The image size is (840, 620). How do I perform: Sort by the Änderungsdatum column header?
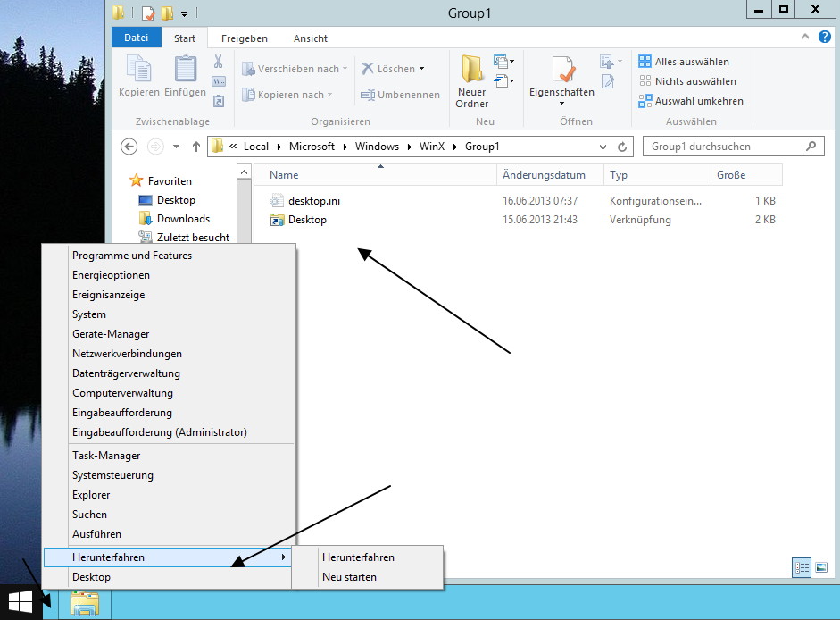[550, 175]
